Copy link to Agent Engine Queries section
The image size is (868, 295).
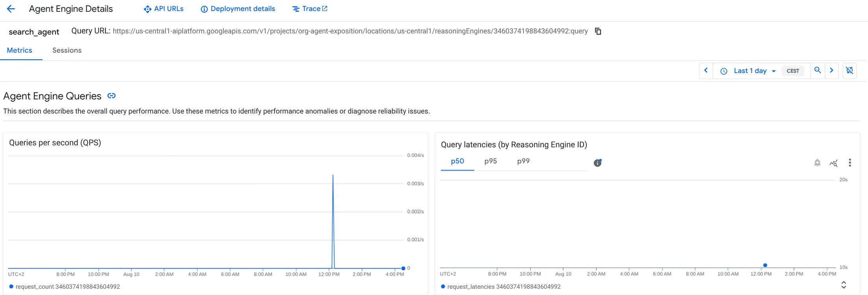pos(112,96)
